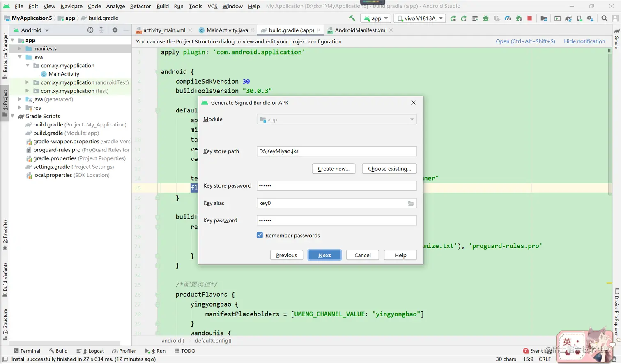Expand the manifests folder
621x364 pixels.
pos(20,48)
